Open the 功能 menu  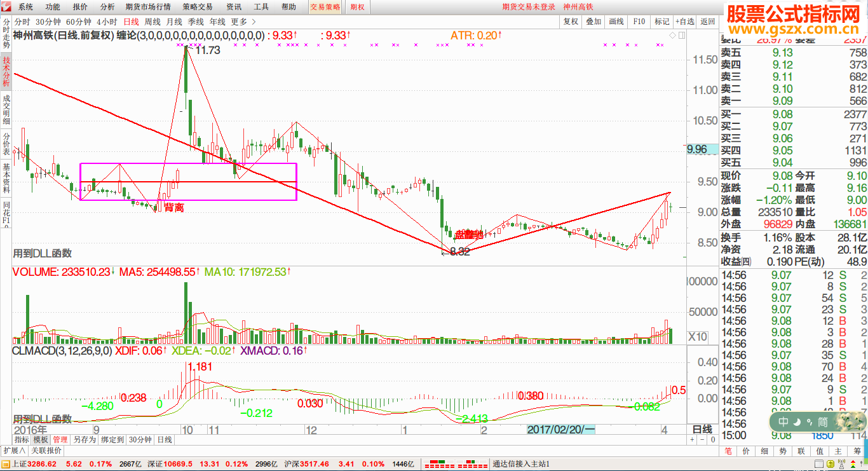click(x=53, y=7)
